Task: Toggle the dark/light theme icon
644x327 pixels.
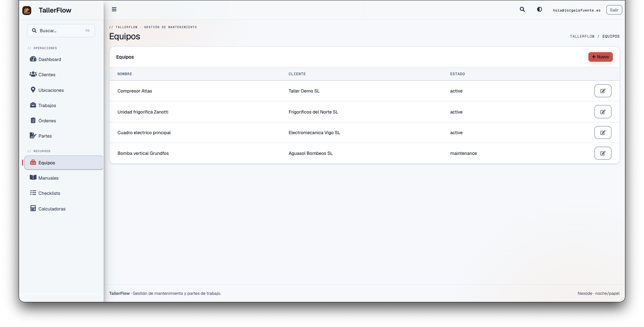Action: 540,9
